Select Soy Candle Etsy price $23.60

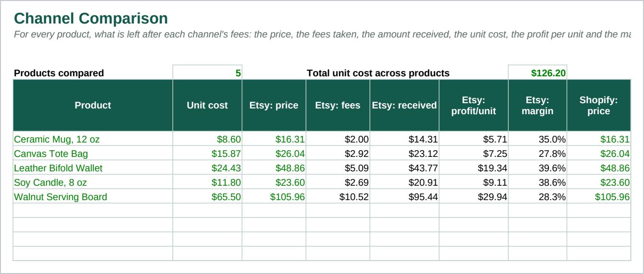(x=274, y=182)
